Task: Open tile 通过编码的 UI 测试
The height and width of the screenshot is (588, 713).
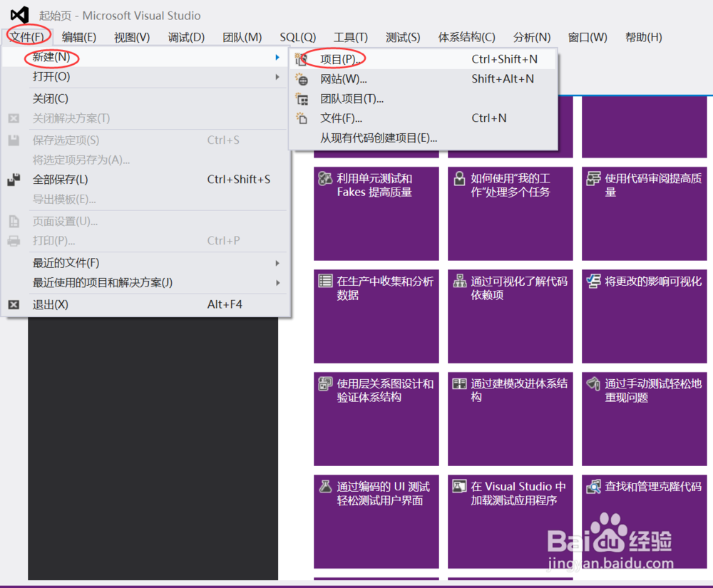Action: [x=376, y=522]
